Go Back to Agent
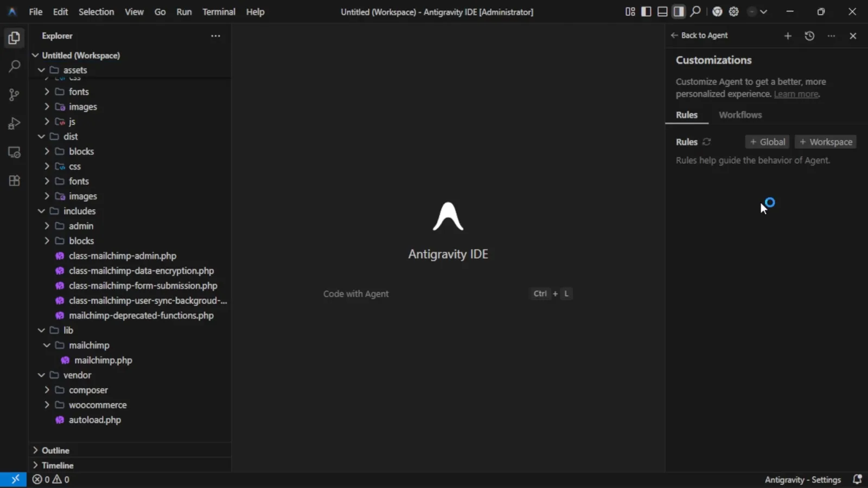Image resolution: width=868 pixels, height=488 pixels. tap(699, 36)
